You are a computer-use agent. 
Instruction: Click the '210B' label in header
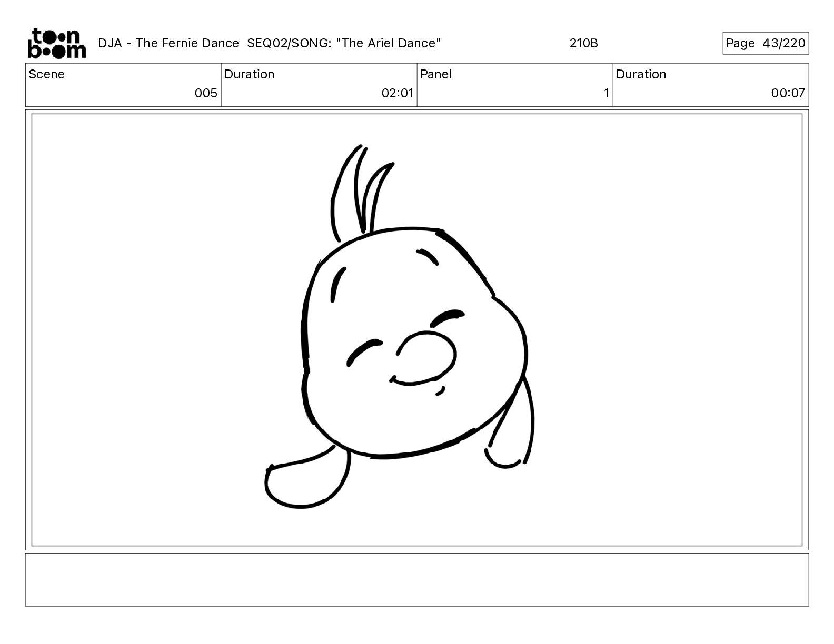click(x=583, y=43)
